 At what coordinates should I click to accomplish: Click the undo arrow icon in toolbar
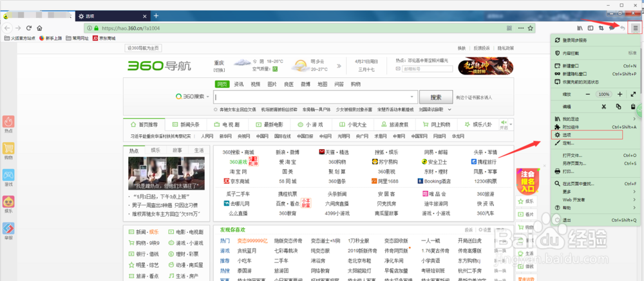pos(623,28)
